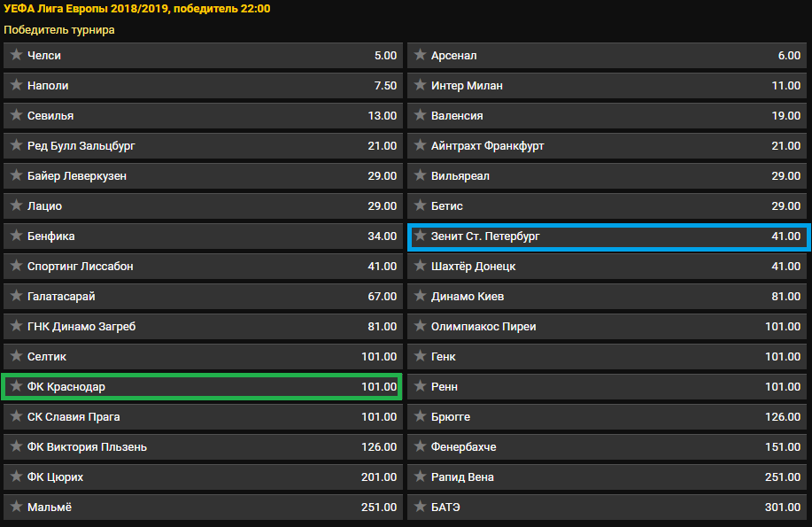Favorite Спортинг Лиссабон via star
The image size is (812, 527).
click(x=16, y=266)
